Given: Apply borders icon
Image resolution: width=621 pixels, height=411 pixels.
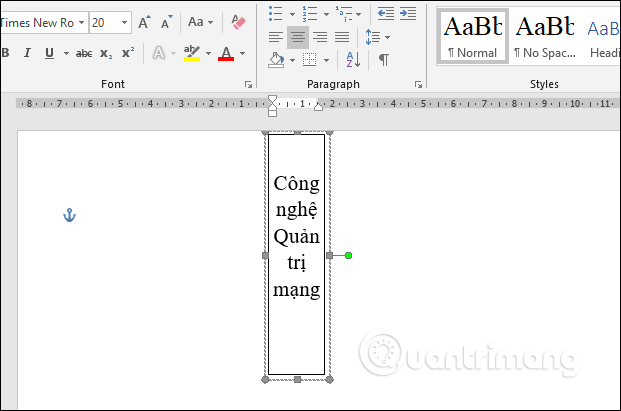Looking at the screenshot, I should [x=309, y=60].
